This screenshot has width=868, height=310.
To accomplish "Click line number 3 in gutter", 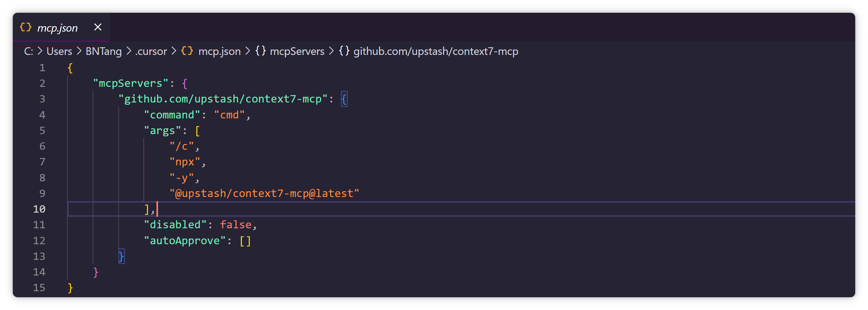I will point(42,99).
